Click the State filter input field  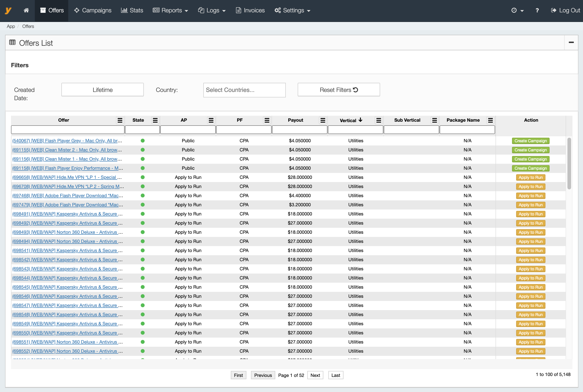[142, 130]
